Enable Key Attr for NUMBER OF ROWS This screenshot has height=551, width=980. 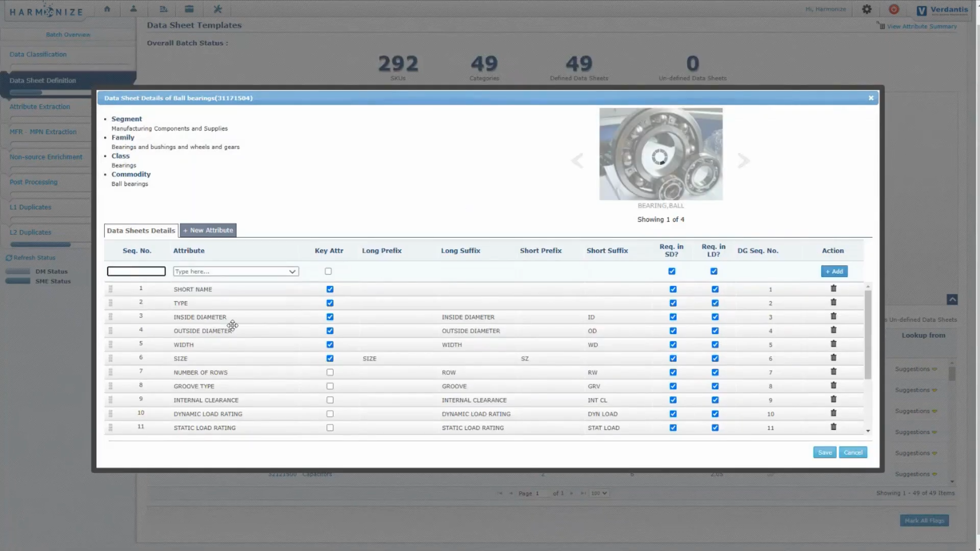coord(330,372)
